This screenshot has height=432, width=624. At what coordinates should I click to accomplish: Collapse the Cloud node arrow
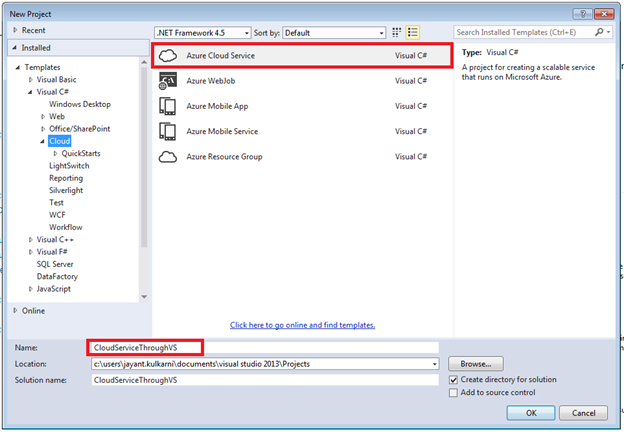coord(43,142)
